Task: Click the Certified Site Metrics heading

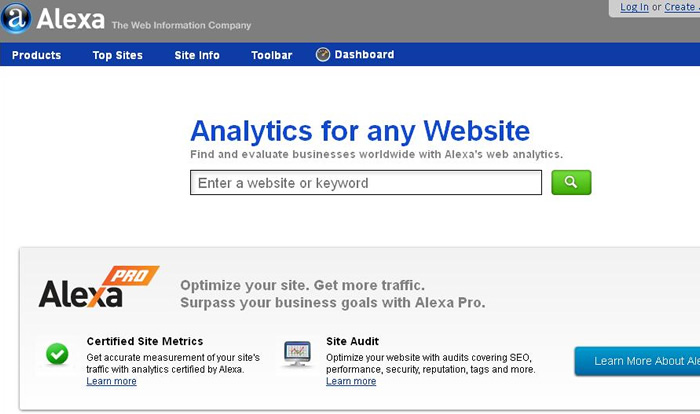Action: click(x=145, y=341)
